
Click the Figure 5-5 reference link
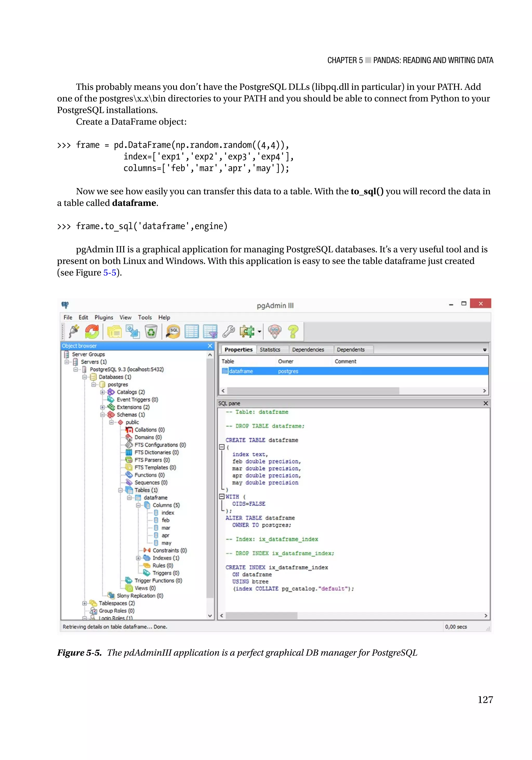point(110,273)
